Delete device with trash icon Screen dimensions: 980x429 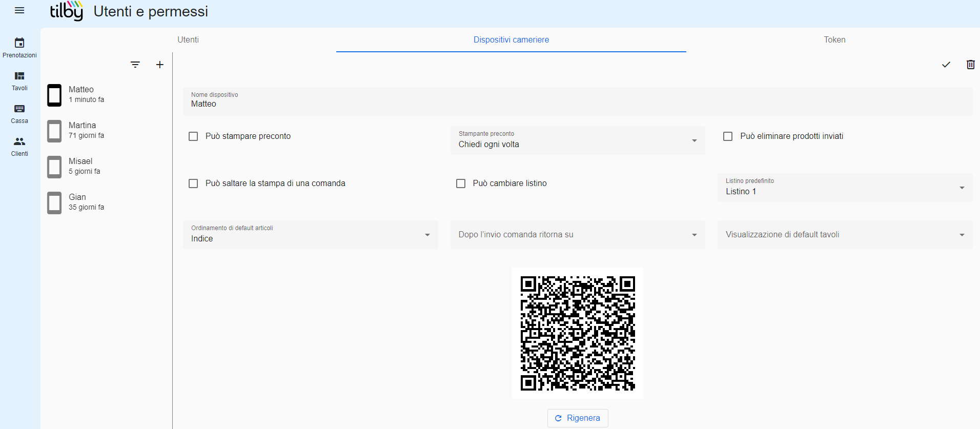[x=971, y=65]
